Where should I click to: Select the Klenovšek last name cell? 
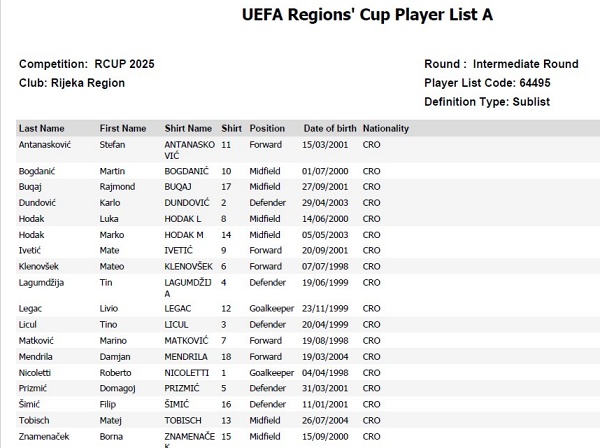pyautogui.click(x=39, y=267)
